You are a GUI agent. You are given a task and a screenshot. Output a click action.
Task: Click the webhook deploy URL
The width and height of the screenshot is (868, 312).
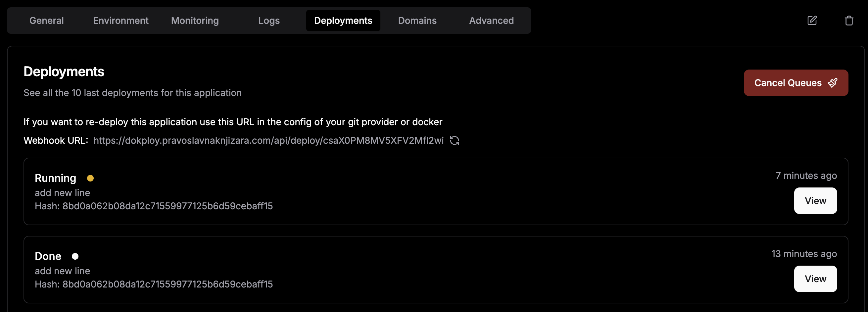click(x=268, y=141)
